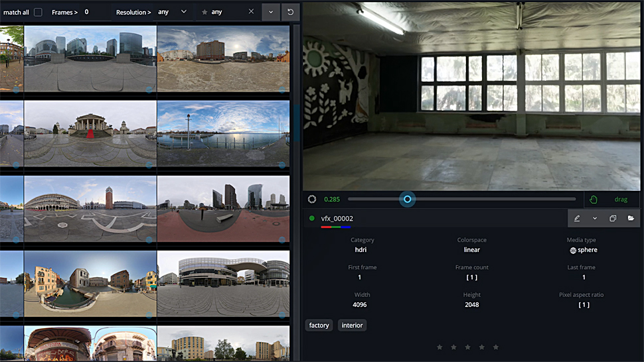
Task: Click the blue sphere badge on mall plaza thumbnail
Action: pyautogui.click(x=282, y=315)
